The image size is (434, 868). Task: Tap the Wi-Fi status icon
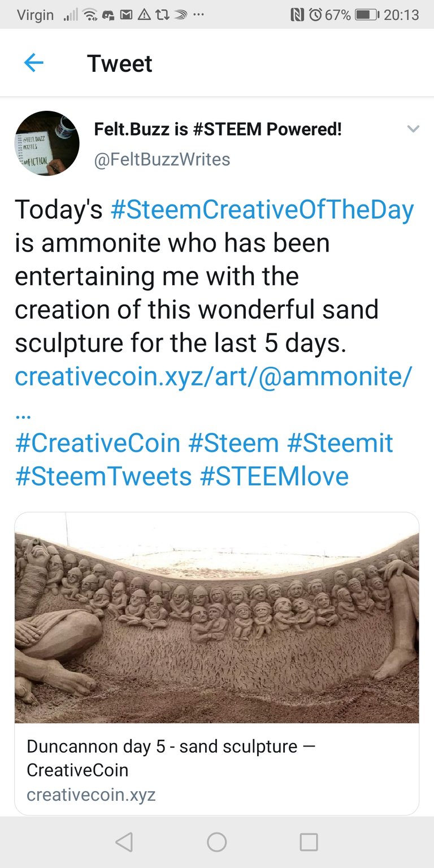(x=89, y=15)
